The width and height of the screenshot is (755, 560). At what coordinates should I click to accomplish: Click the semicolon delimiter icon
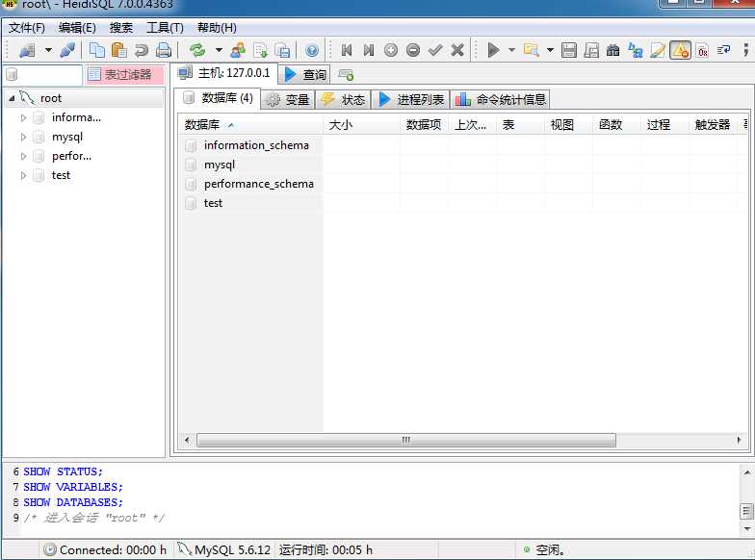tap(746, 50)
